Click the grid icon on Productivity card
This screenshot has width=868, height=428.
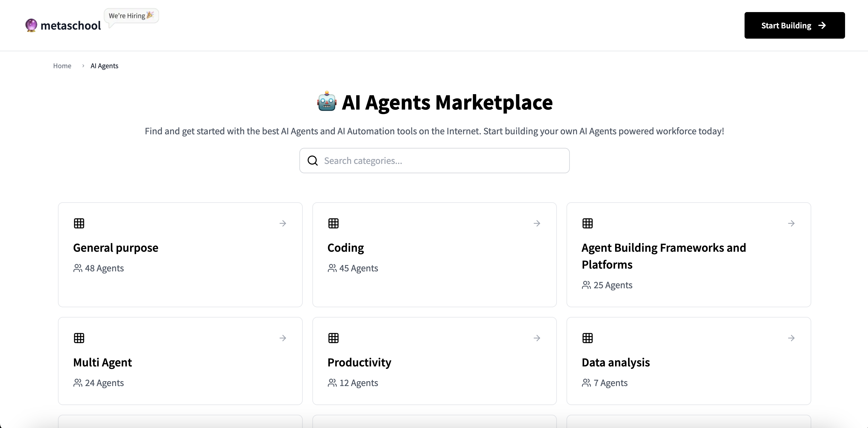333,338
